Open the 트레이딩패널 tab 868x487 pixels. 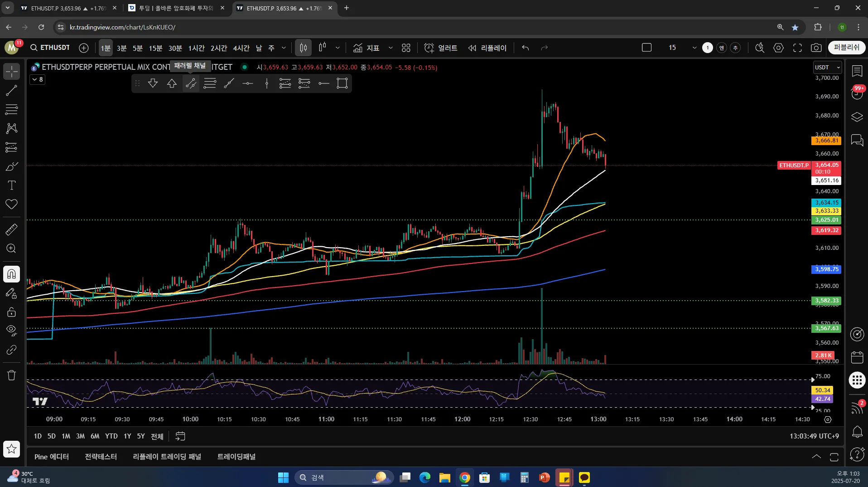tap(236, 457)
